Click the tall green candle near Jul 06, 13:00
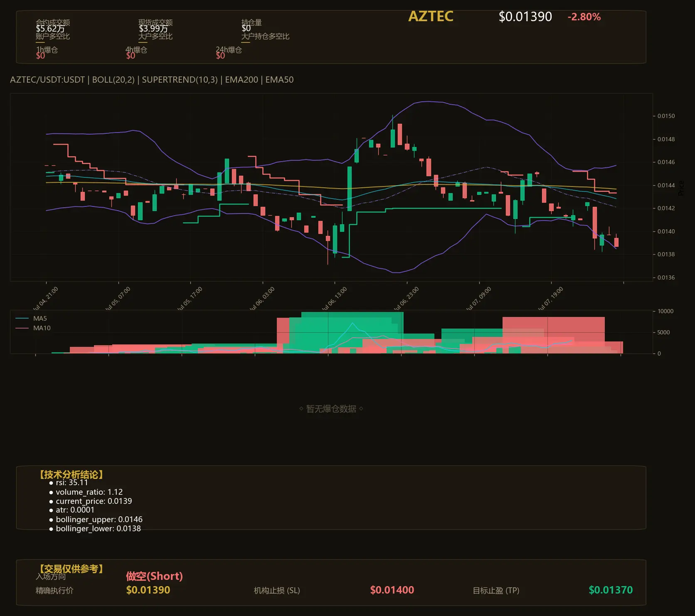 point(350,189)
